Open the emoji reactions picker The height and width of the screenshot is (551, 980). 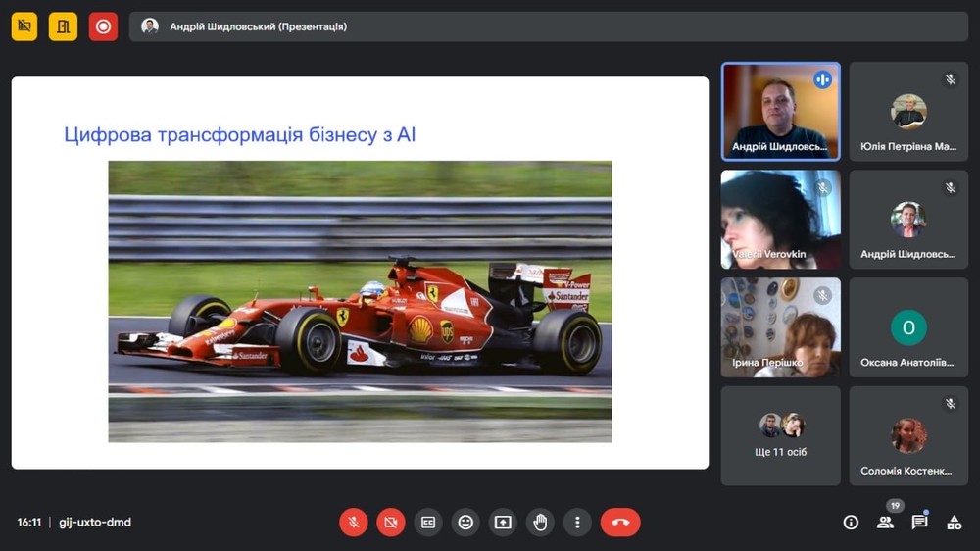coord(465,523)
